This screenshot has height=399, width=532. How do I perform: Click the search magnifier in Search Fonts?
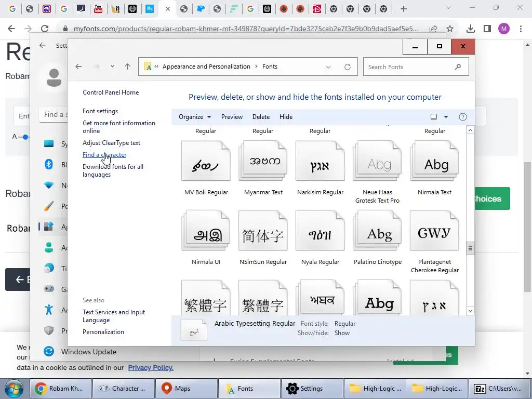pos(458,67)
